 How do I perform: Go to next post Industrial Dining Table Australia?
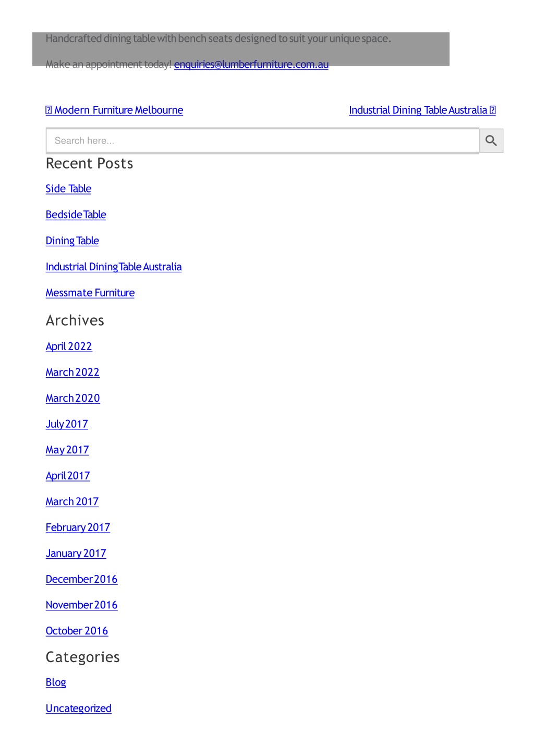point(422,110)
